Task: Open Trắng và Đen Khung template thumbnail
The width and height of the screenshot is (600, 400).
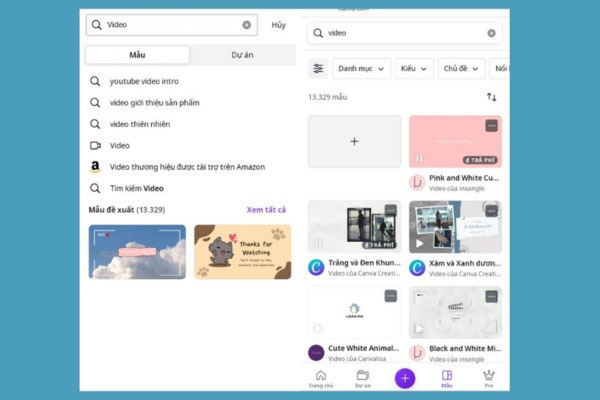Action: click(x=354, y=227)
